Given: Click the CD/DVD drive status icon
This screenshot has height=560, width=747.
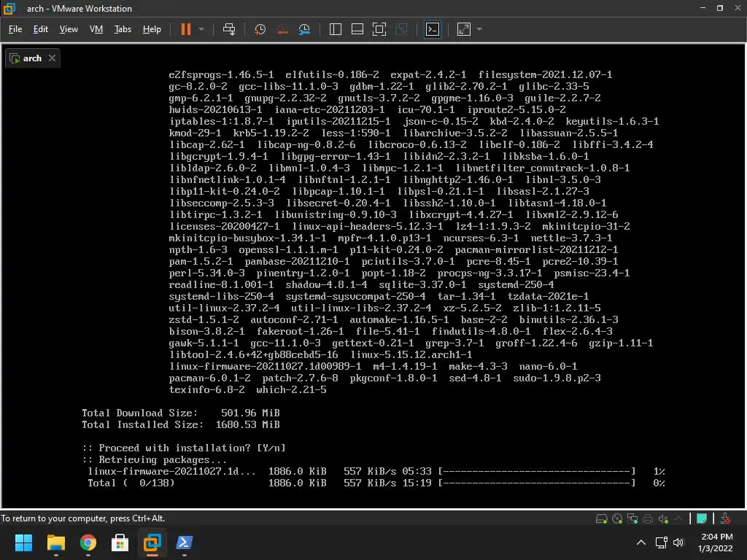Looking at the screenshot, I should (x=617, y=518).
